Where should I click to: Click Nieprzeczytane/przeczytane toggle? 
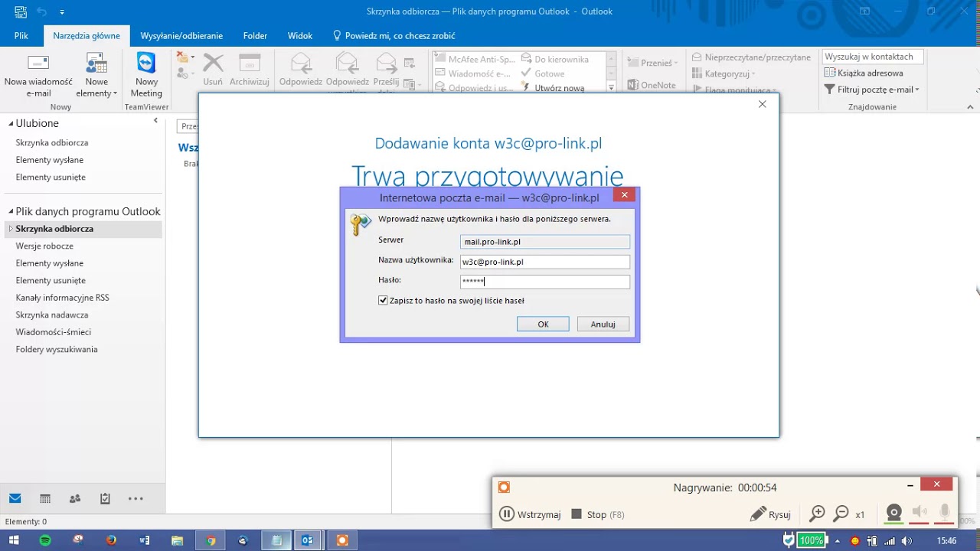(x=751, y=57)
